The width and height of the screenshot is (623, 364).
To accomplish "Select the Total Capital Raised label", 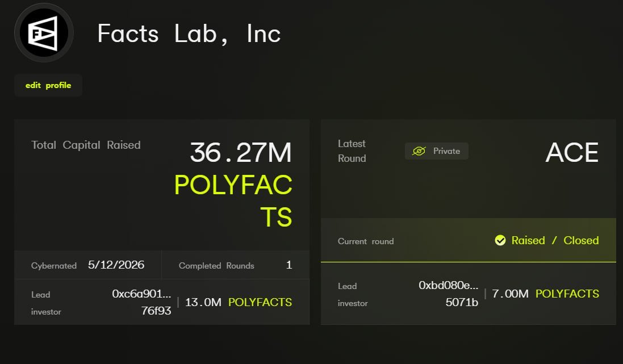I will [86, 145].
